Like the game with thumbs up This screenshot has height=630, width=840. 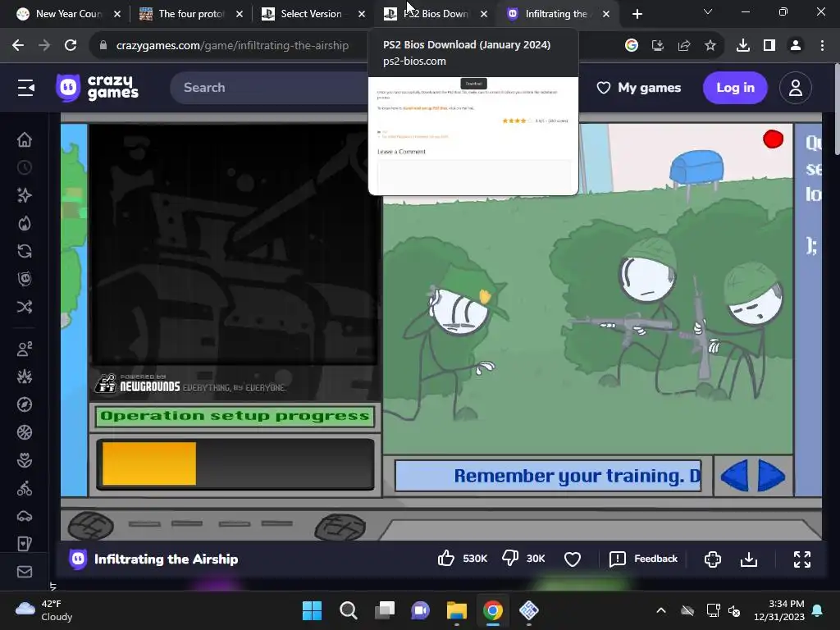point(445,559)
